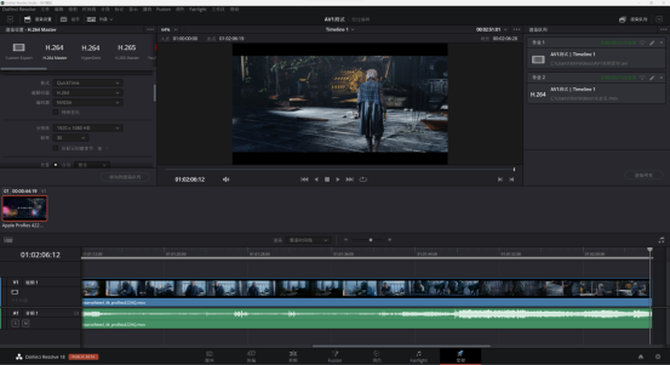Toggle video track V1 enable icon

(x=15, y=292)
